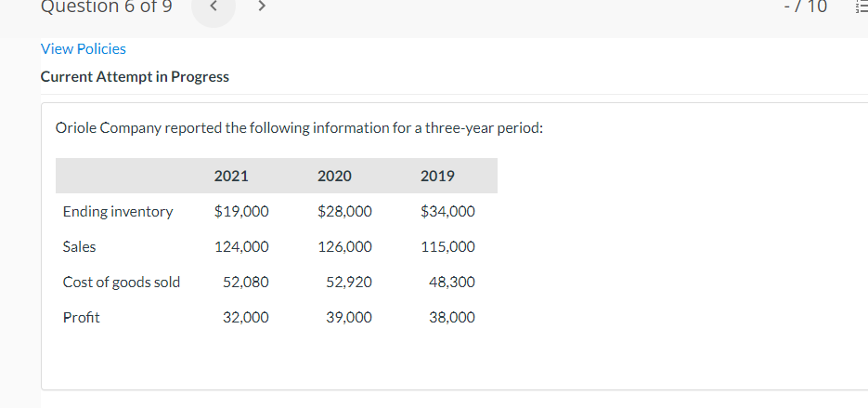Click the Sales row label
The width and height of the screenshot is (868, 408).
(79, 246)
